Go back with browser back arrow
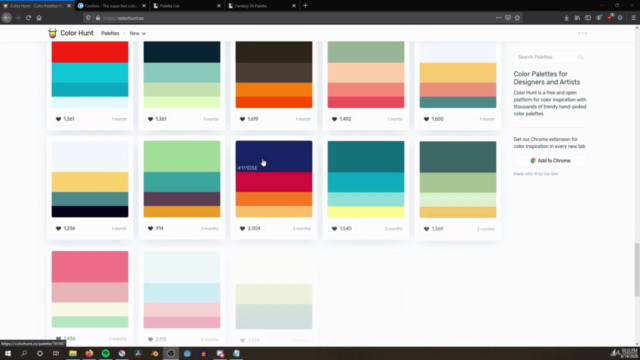The image size is (640, 360). pos(7,18)
